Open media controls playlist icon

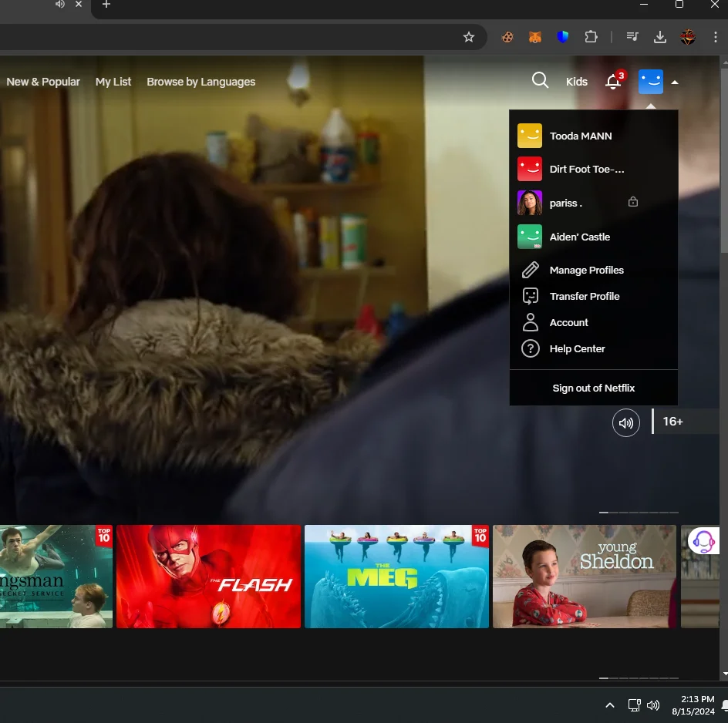point(632,37)
